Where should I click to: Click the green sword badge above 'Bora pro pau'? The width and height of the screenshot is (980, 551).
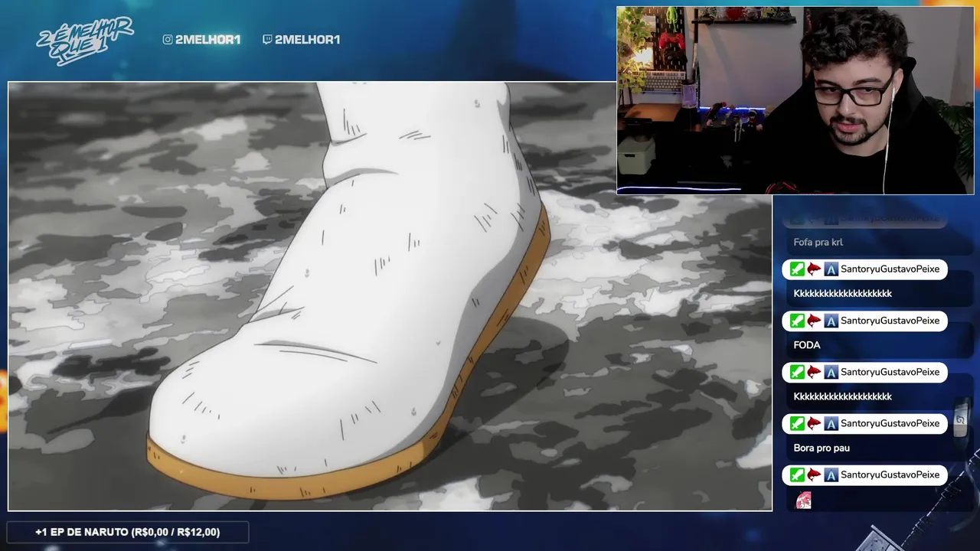[x=797, y=423]
